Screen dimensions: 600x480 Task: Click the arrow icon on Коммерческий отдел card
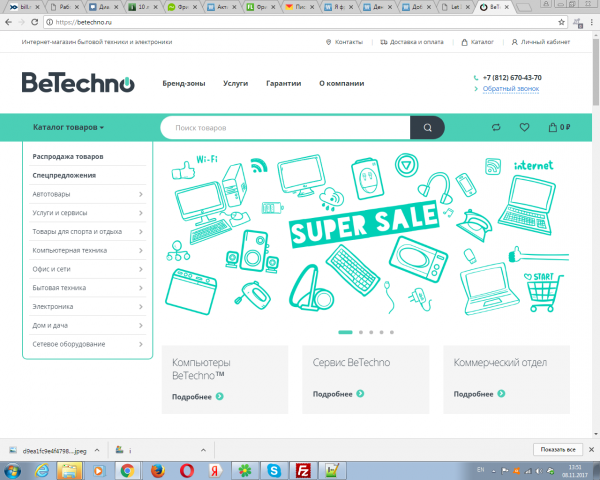point(501,393)
